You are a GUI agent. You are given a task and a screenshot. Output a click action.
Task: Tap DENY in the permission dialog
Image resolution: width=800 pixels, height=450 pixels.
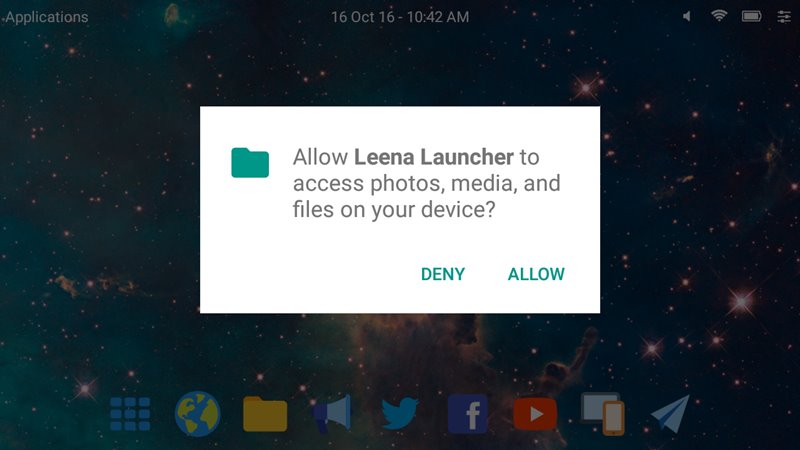click(x=442, y=274)
